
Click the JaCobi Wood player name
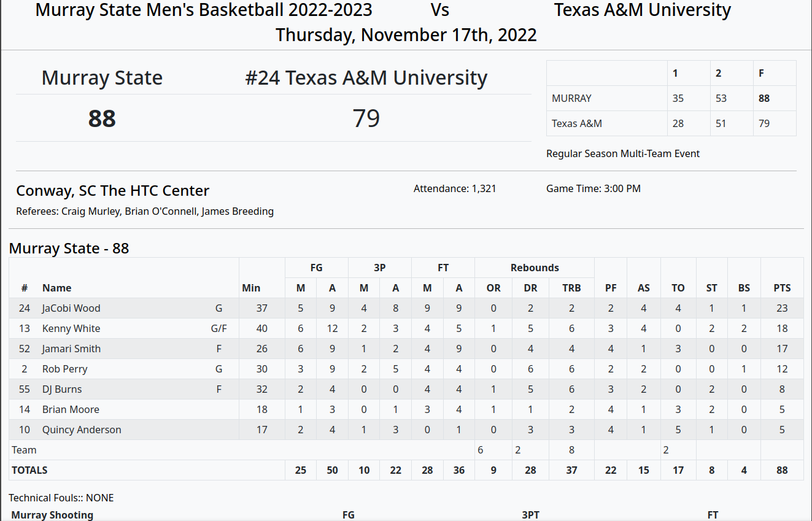[x=71, y=308]
